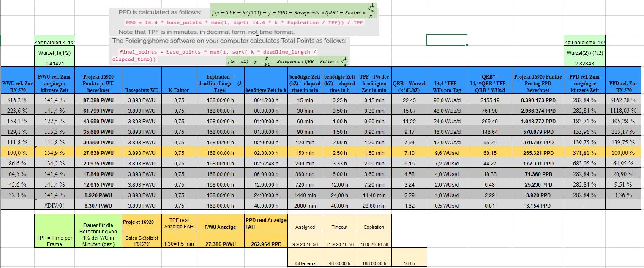The width and height of the screenshot is (644, 268).
Task: Click the 35.680 P/WU cell
Action: pyautogui.click(x=98, y=132)
